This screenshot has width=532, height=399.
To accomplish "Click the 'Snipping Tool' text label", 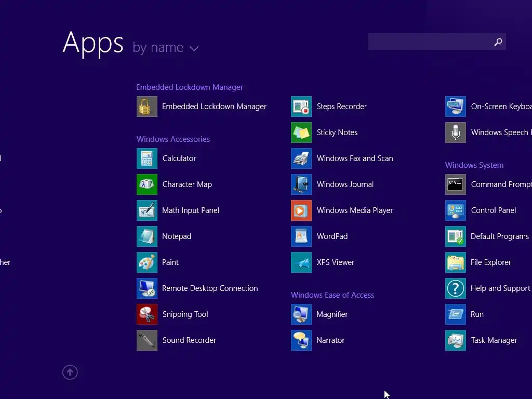I will [x=185, y=314].
